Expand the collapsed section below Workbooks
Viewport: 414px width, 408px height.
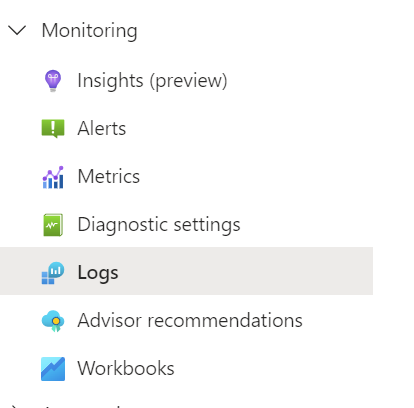(14, 406)
